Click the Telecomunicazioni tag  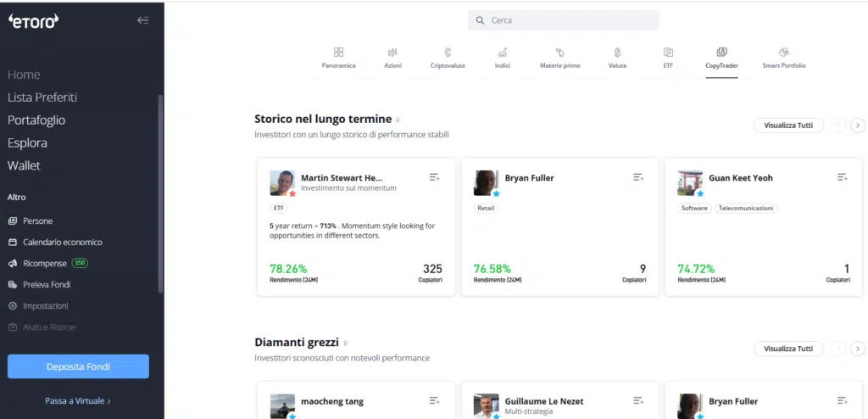click(746, 209)
